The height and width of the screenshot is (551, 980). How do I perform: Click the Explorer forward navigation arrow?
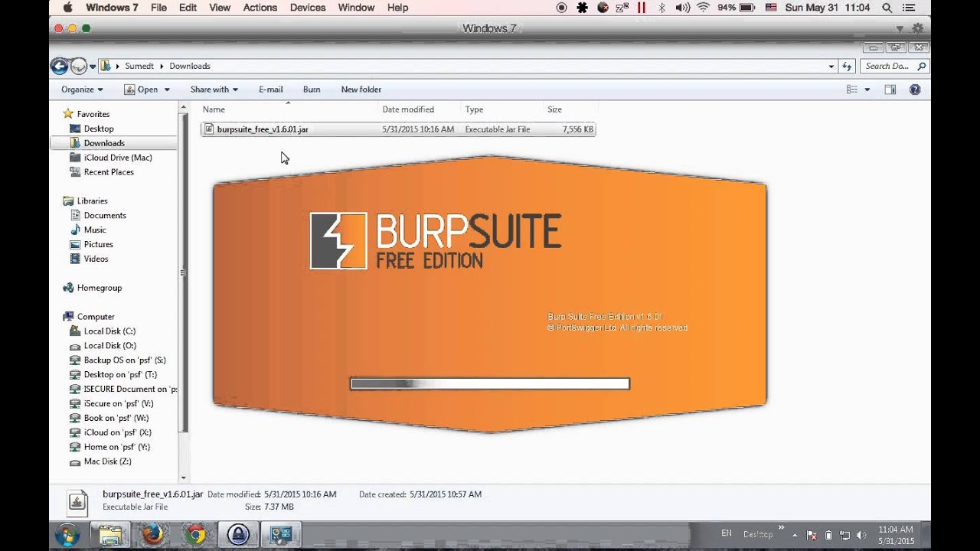(79, 67)
